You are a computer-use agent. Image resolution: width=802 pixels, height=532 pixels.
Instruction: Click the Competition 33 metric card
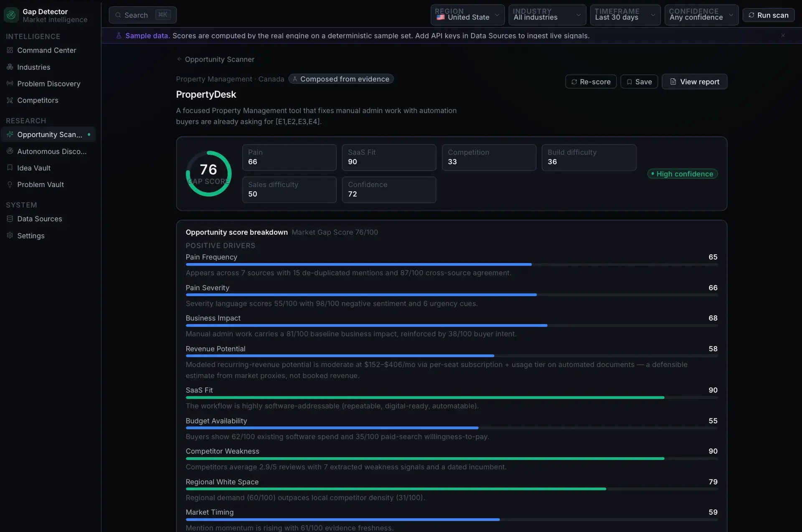pyautogui.click(x=489, y=157)
